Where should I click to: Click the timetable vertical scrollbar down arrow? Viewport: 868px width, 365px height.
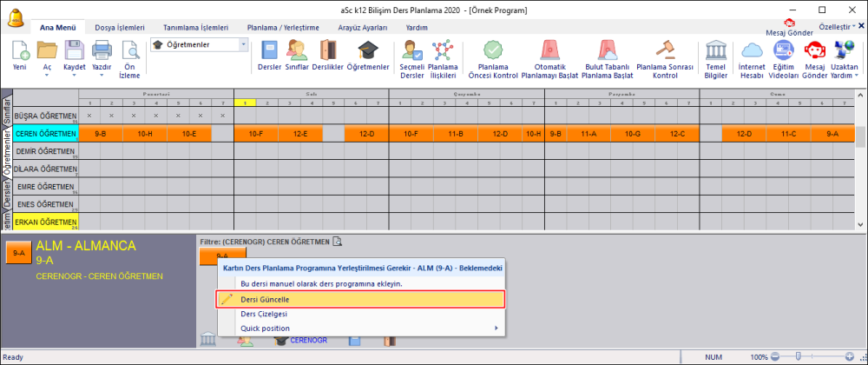(861, 224)
